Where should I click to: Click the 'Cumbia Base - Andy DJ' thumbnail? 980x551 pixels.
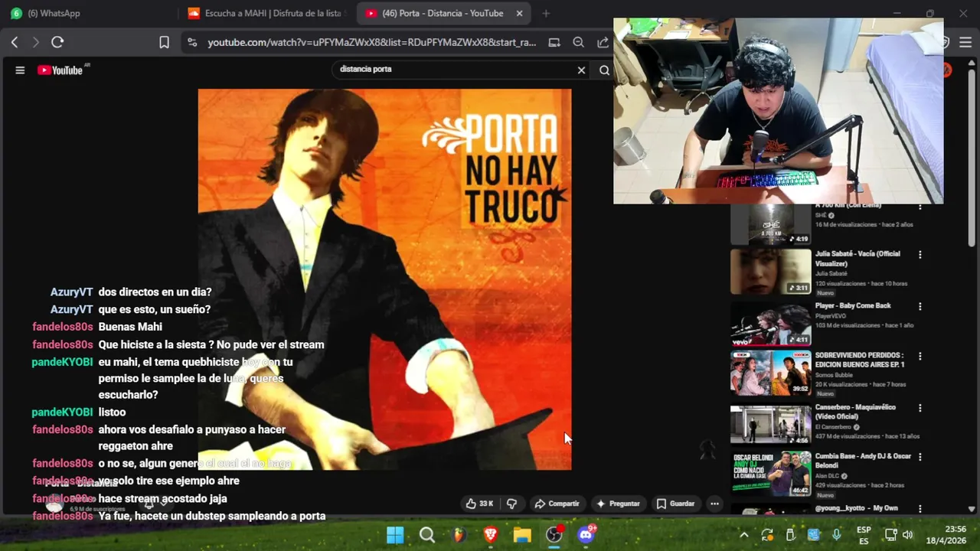(770, 474)
